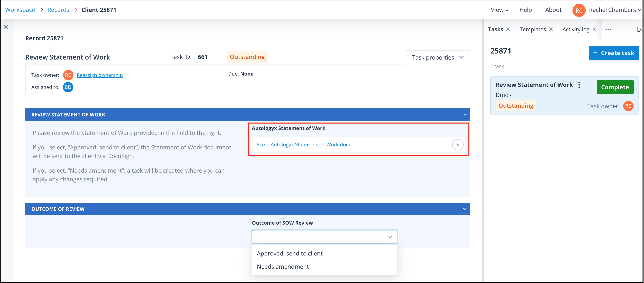The width and height of the screenshot is (644, 283).
Task: Remove the attached Statement of Work file
Action: tap(458, 145)
